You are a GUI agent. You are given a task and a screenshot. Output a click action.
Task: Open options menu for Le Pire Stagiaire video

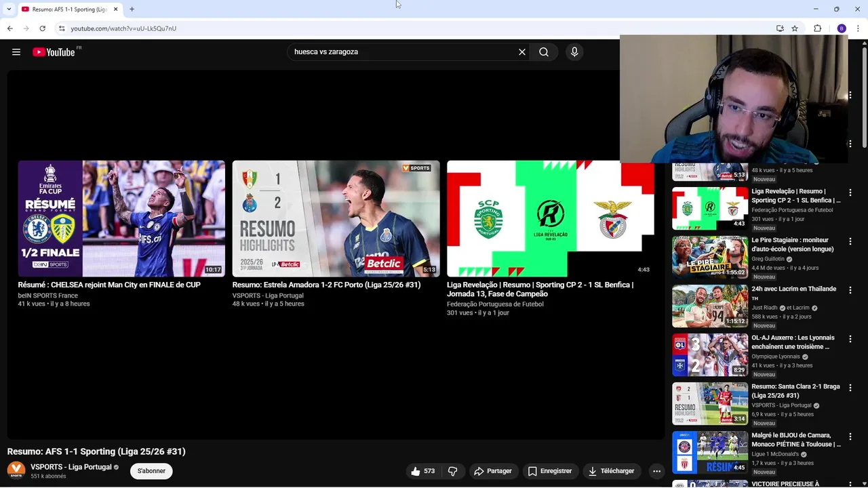[x=850, y=241]
